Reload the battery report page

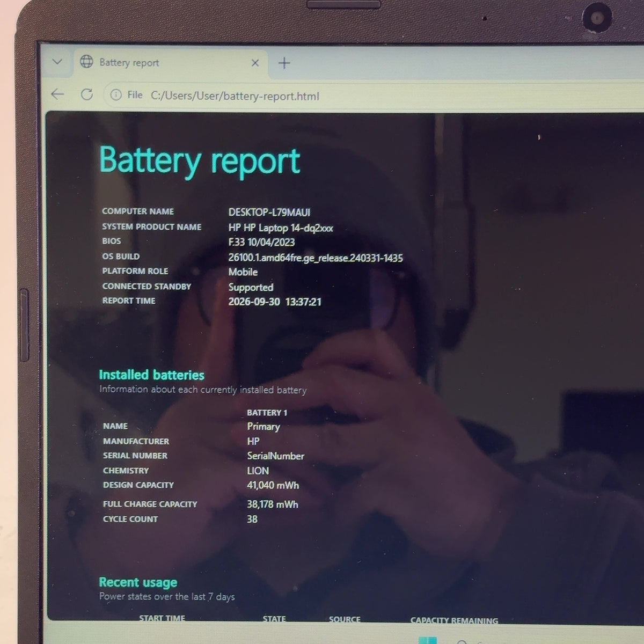[87, 95]
